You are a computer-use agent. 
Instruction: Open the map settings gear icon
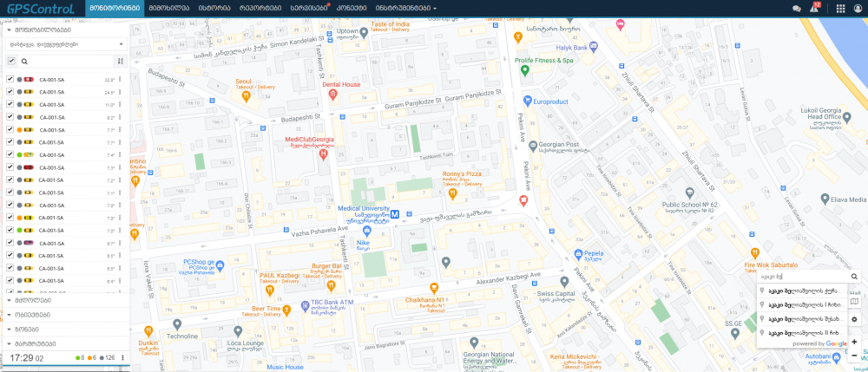(854, 319)
